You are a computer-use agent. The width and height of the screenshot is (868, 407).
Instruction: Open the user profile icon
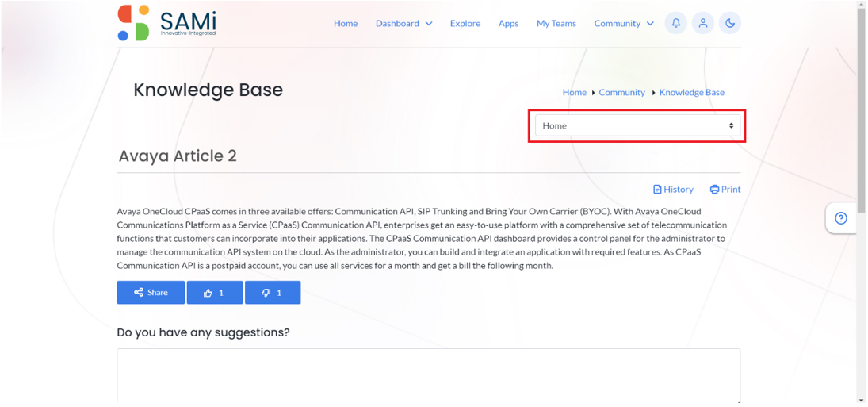point(703,23)
